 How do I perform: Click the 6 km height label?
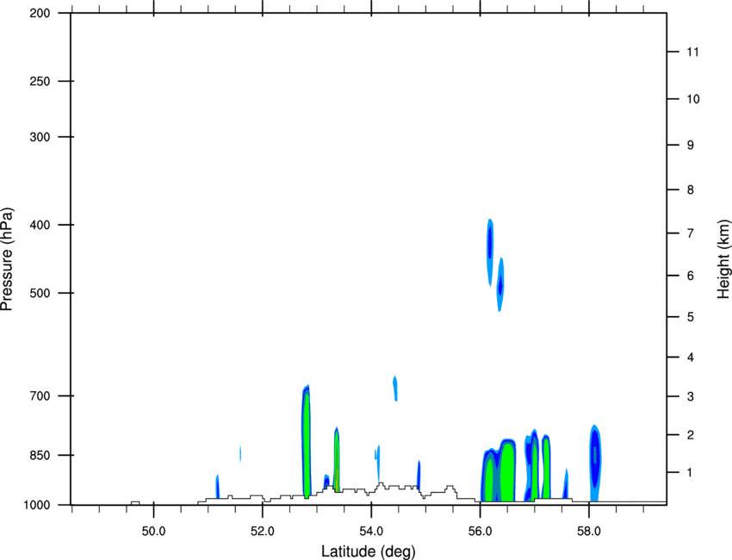(691, 276)
